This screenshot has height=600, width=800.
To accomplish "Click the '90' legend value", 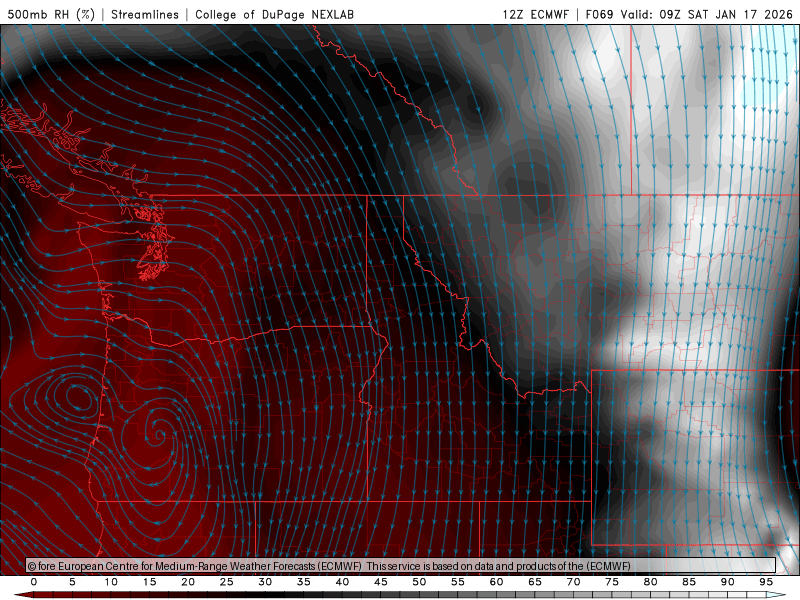I will coord(728,582).
